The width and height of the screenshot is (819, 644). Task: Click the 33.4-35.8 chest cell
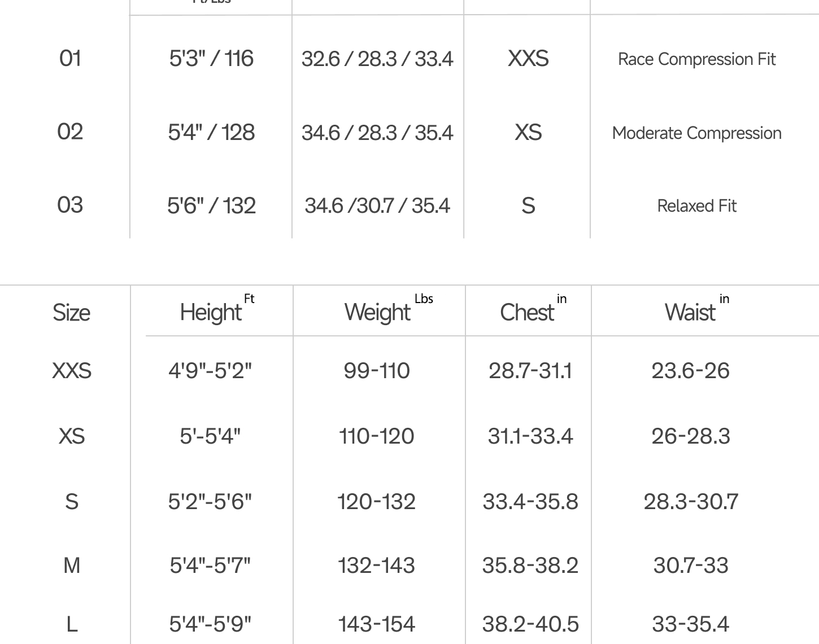tap(530, 502)
